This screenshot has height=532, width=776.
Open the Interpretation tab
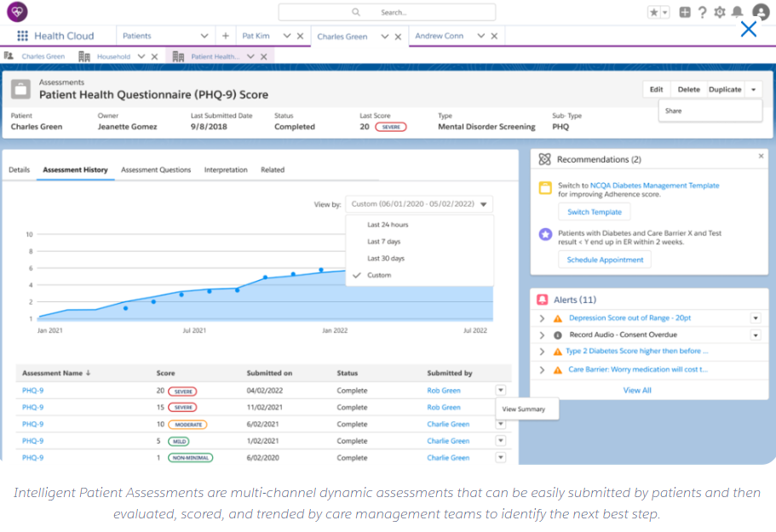click(x=226, y=170)
